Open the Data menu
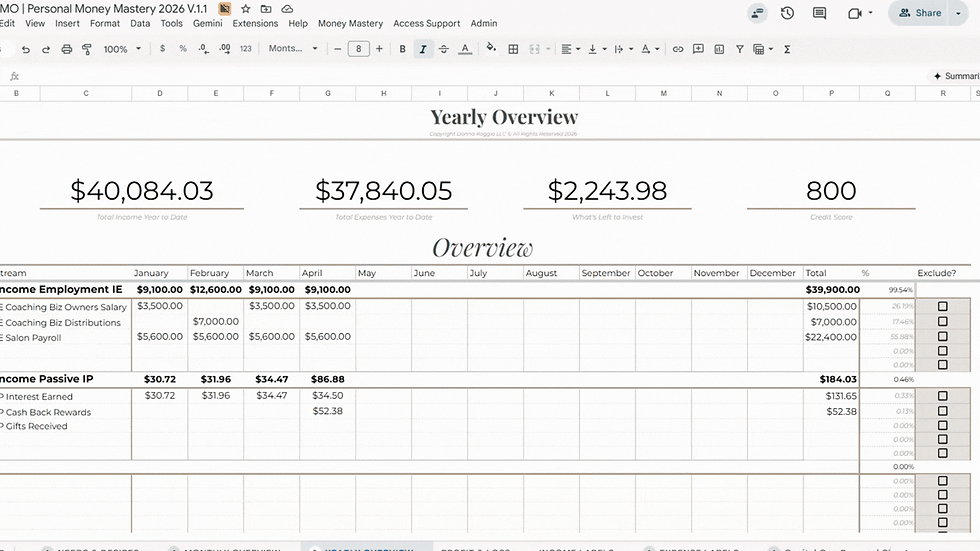The width and height of the screenshot is (980, 551). pos(140,23)
